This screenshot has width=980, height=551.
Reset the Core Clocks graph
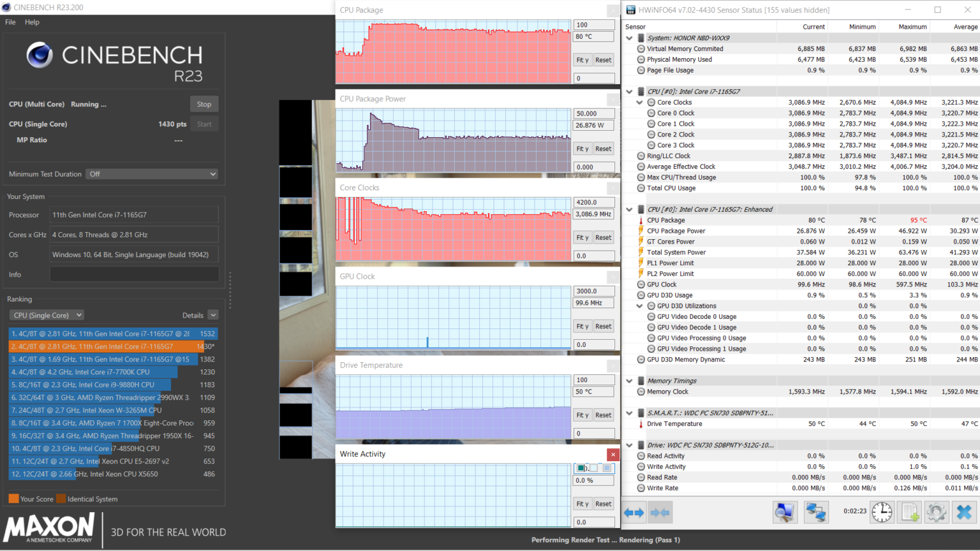point(603,237)
